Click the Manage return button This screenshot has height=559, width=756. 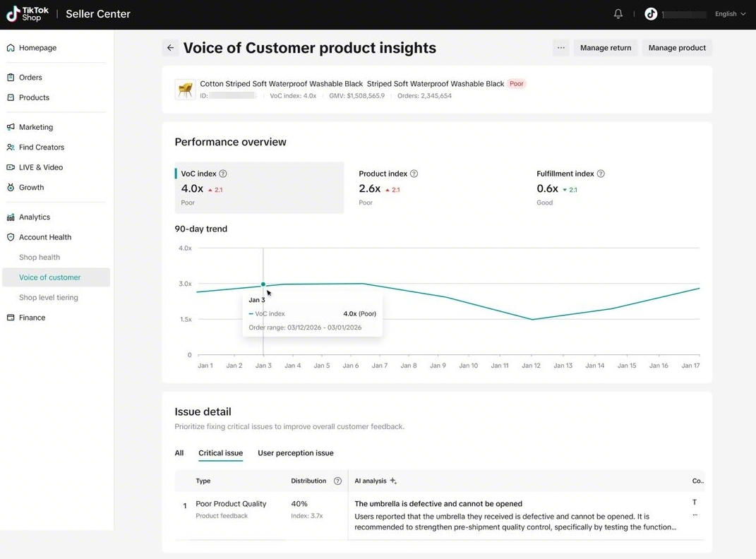click(606, 48)
